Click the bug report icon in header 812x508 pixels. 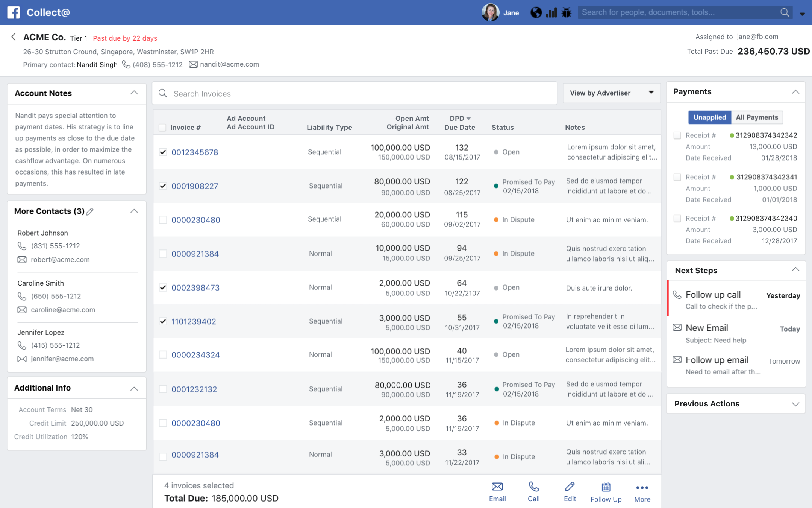566,12
